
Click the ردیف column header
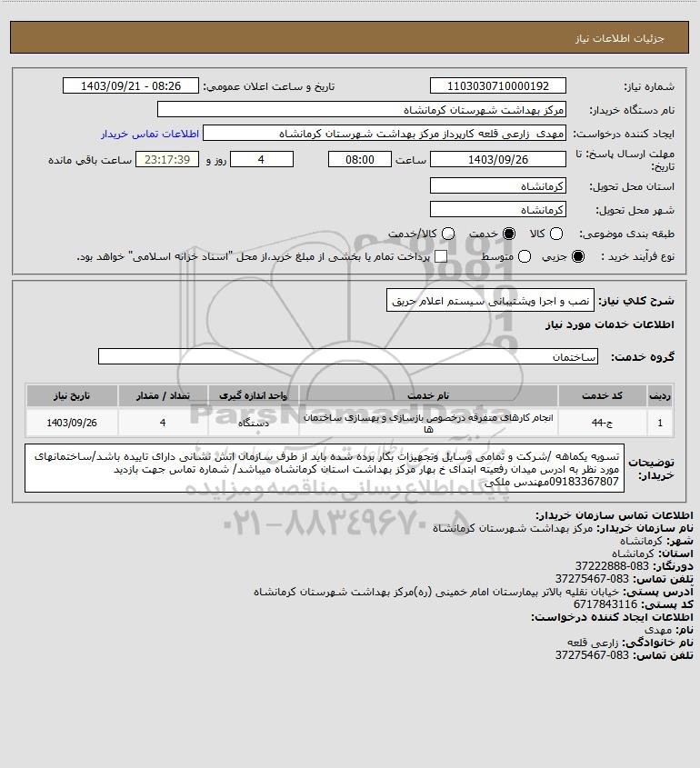[660, 395]
